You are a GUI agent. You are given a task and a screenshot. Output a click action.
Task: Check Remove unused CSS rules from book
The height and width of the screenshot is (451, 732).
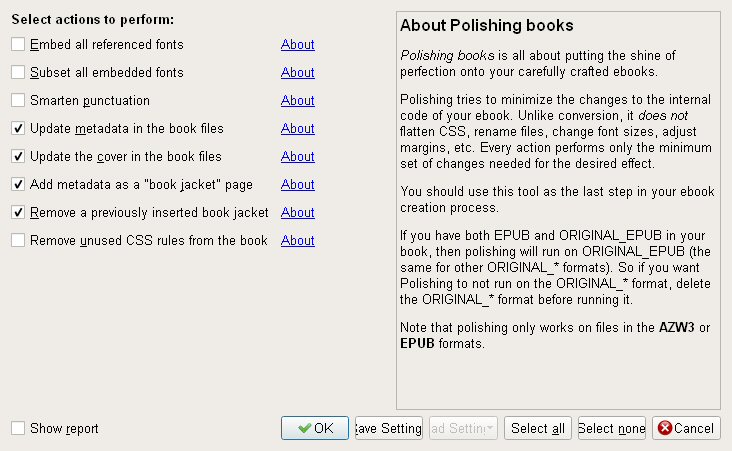[x=18, y=241]
